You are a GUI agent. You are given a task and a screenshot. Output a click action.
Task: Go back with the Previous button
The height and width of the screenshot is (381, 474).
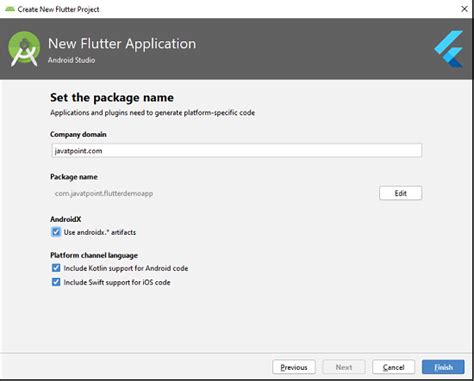pyautogui.click(x=294, y=367)
